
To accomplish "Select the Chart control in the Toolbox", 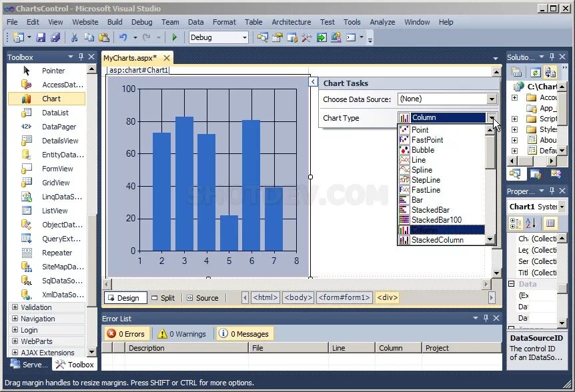I will click(x=47, y=99).
